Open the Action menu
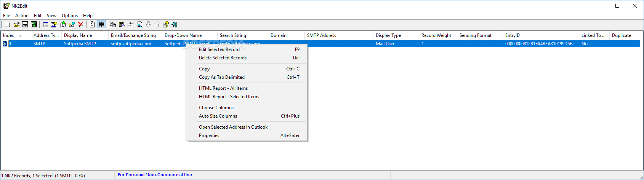The height and width of the screenshot is (180, 644). [x=22, y=16]
